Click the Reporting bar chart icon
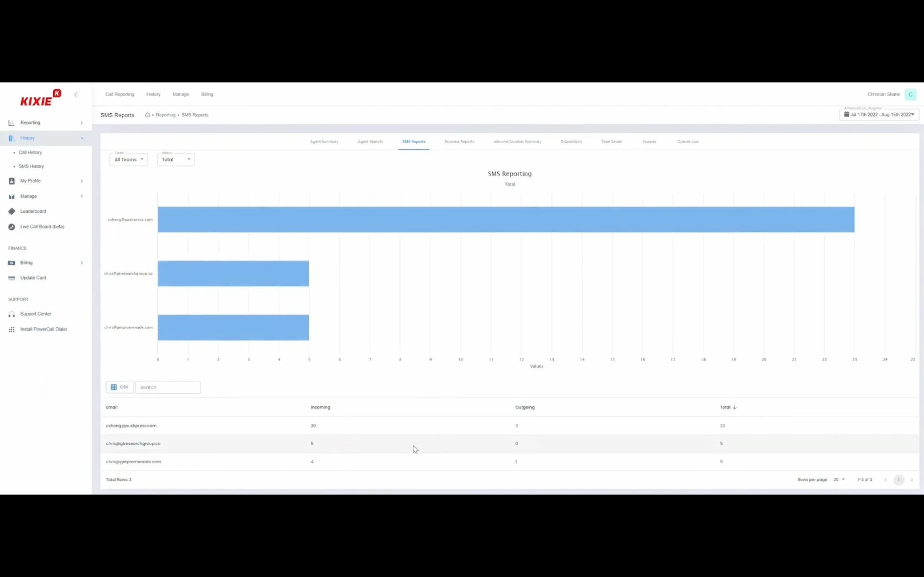The image size is (924, 577). tap(12, 122)
